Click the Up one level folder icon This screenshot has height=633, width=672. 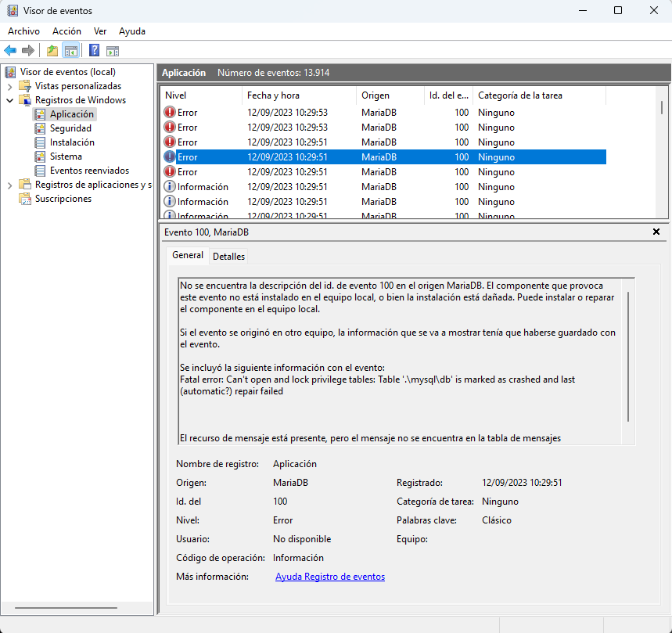[x=52, y=51]
